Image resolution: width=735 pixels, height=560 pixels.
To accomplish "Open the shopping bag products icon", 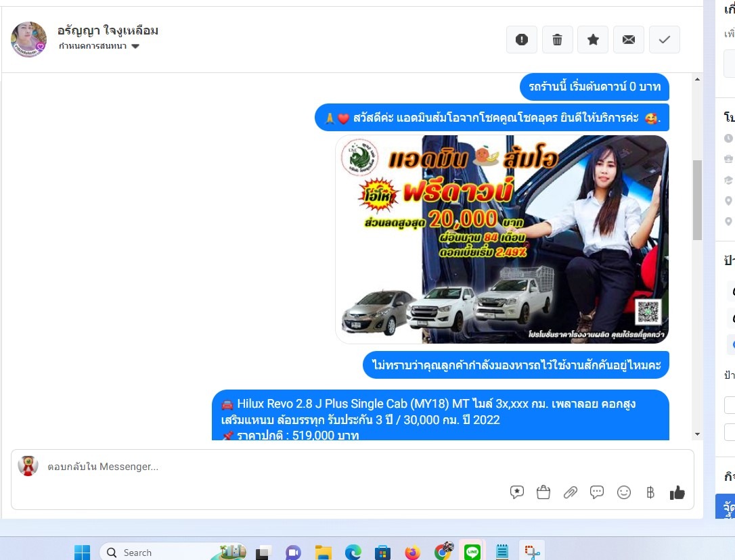I will coord(543,492).
